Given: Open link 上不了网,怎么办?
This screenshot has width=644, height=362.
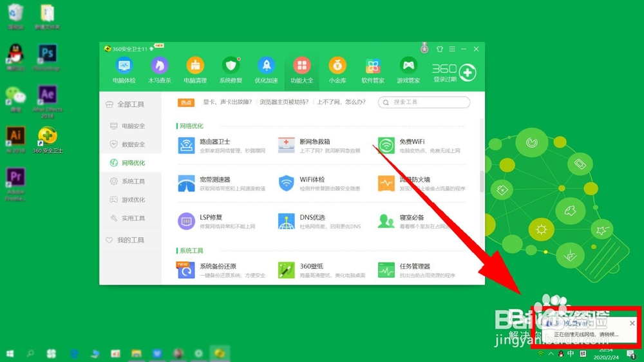Looking at the screenshot, I should tap(341, 102).
